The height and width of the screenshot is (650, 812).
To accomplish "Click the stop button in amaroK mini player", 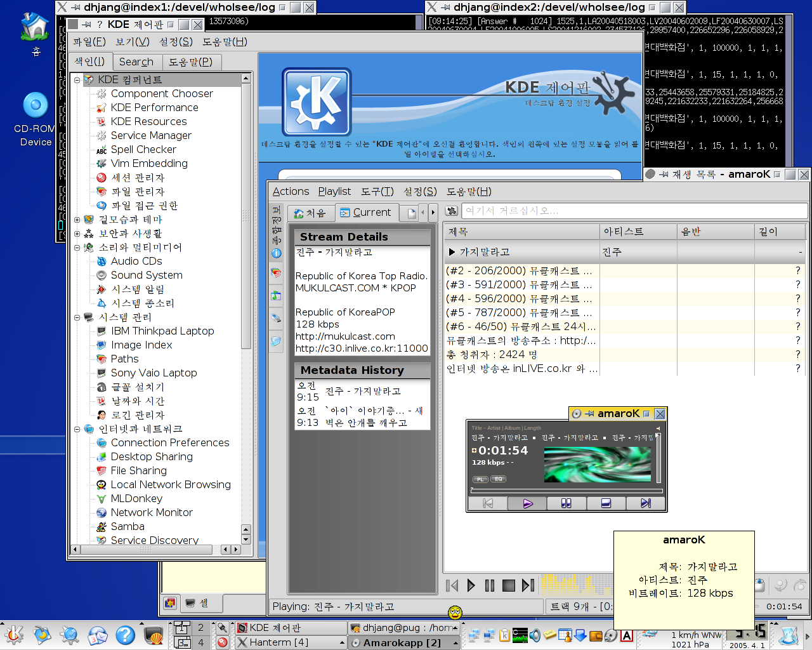I will point(606,503).
